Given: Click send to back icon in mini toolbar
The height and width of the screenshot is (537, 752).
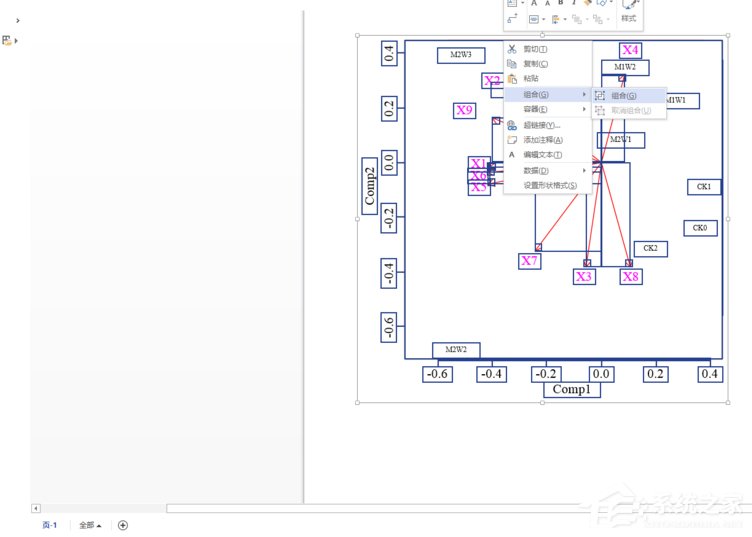Looking at the screenshot, I should point(598,19).
